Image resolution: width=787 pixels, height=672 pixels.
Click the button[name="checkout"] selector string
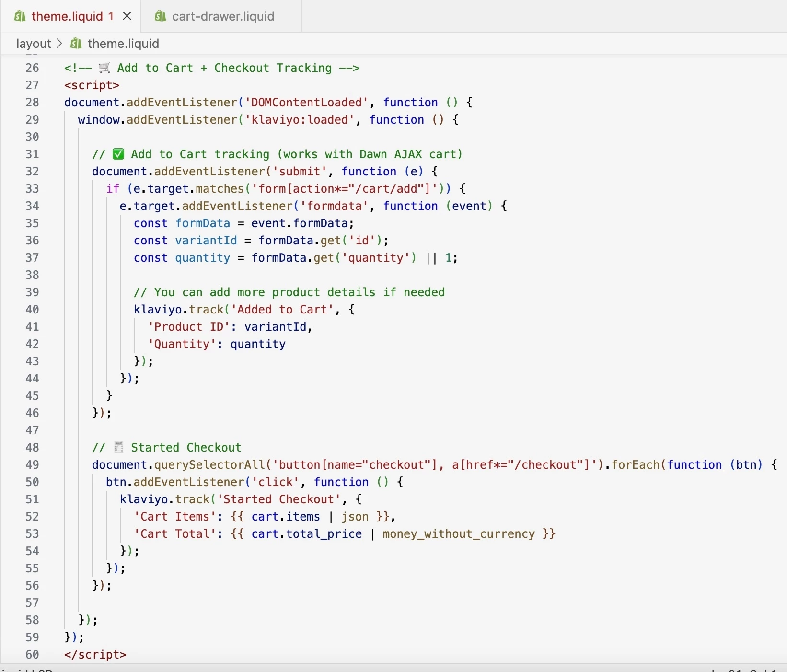(x=359, y=465)
